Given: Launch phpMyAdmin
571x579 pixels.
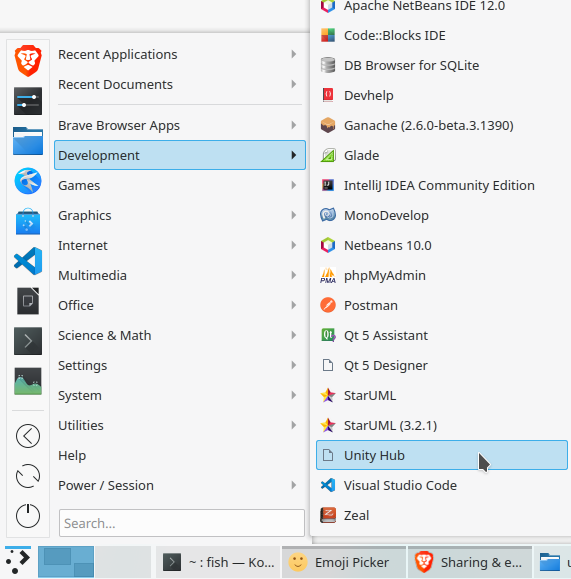Looking at the screenshot, I should coord(442,275).
